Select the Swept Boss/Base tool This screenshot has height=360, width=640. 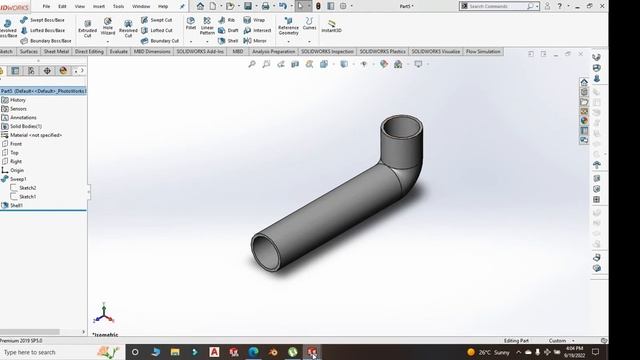pos(42,20)
